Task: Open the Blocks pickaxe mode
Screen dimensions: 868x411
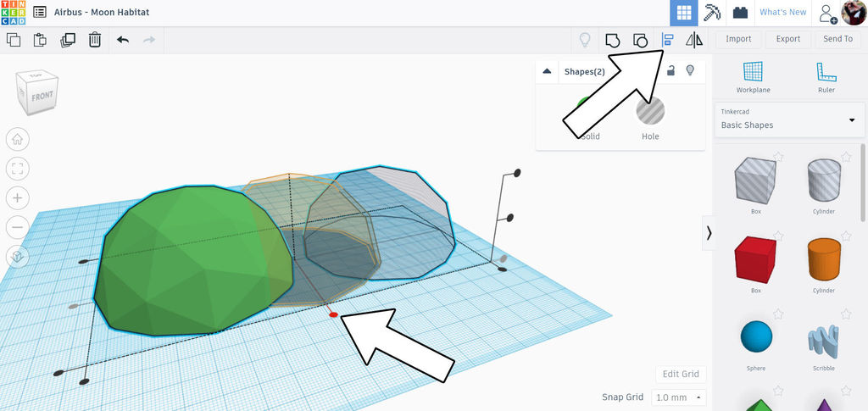Action: [x=712, y=13]
